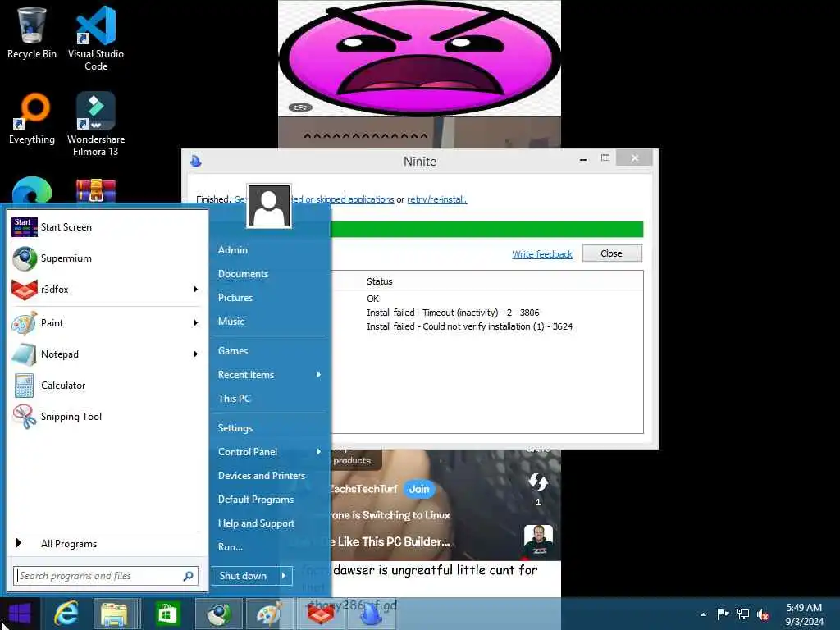
Task: Click the Start Screen icon in menu
Action: (24, 227)
